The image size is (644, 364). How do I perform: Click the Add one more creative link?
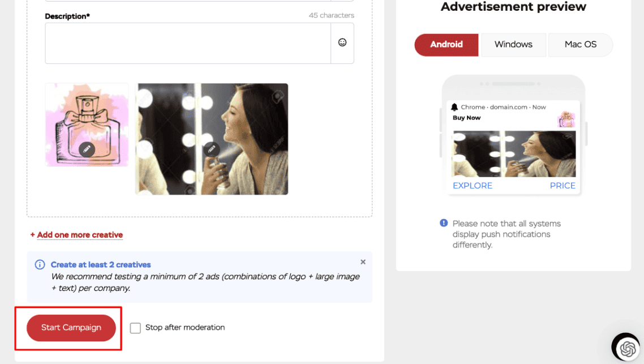click(x=80, y=235)
